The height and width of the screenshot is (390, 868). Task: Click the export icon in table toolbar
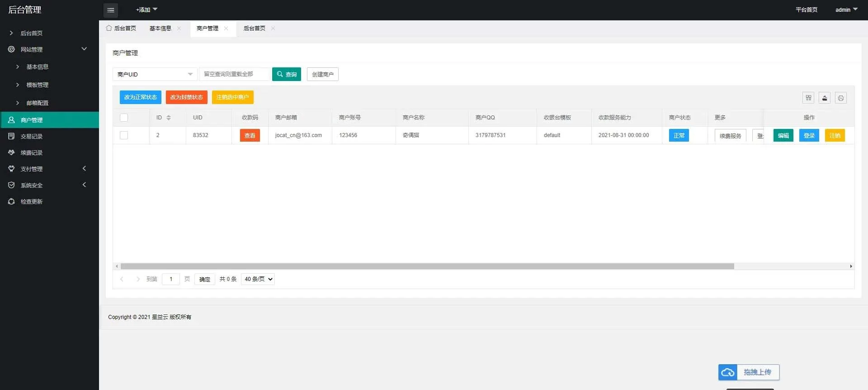pos(825,98)
